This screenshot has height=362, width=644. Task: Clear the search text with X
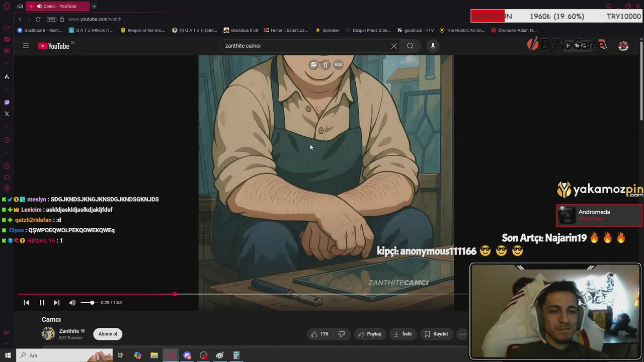(x=394, y=46)
